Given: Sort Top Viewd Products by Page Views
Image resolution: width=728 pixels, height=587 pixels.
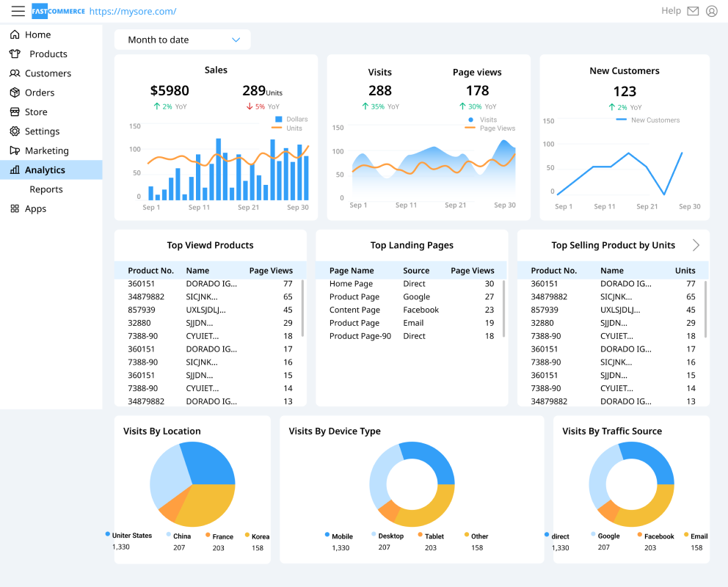Looking at the screenshot, I should 271,271.
